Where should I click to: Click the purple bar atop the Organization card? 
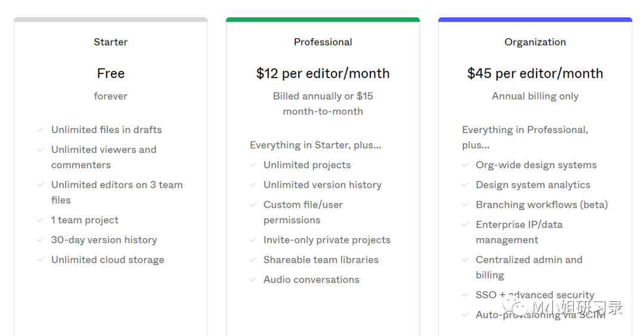pyautogui.click(x=535, y=20)
